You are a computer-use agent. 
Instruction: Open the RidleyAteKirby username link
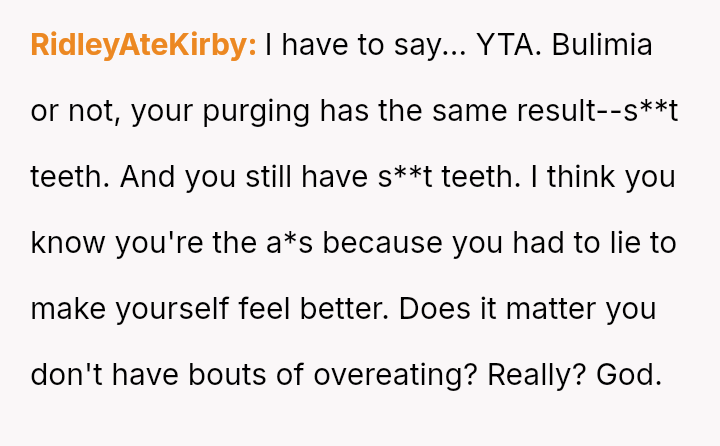pos(144,46)
